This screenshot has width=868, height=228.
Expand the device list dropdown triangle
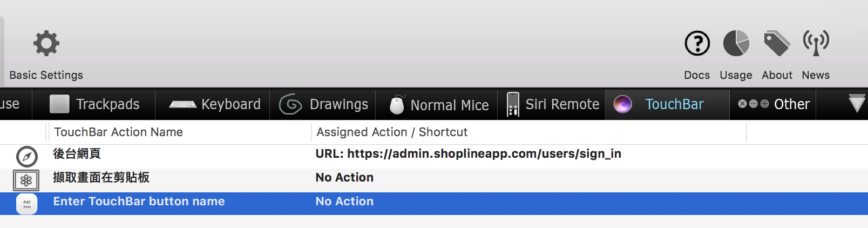pos(856,103)
